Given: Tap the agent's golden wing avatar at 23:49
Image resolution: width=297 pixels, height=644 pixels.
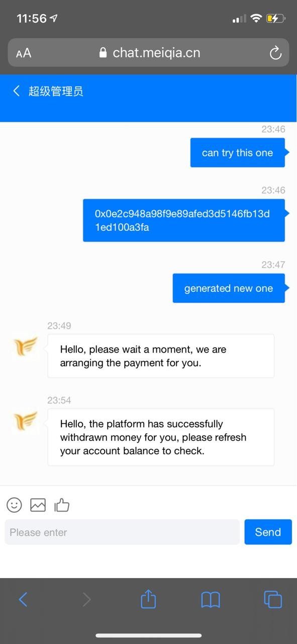Looking at the screenshot, I should (26, 348).
